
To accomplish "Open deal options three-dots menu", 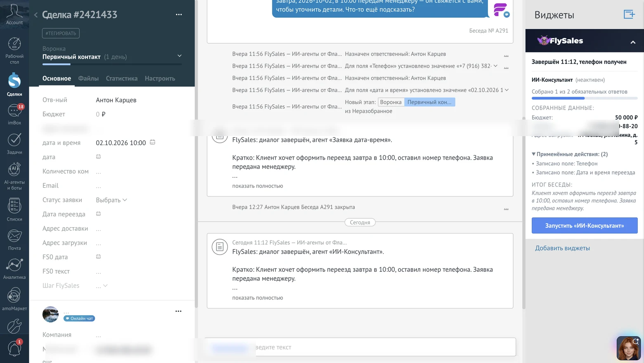I will click(x=179, y=14).
